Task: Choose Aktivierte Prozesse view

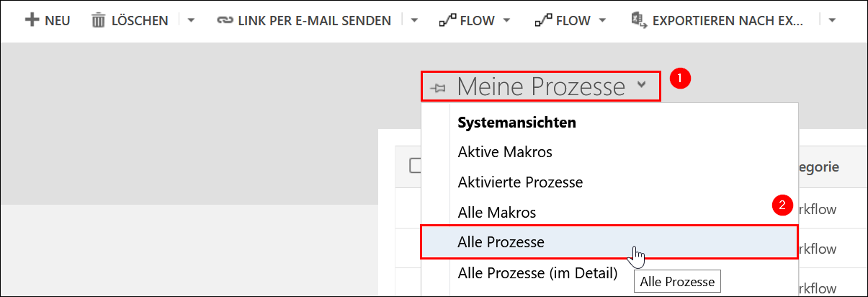Action: [x=520, y=182]
